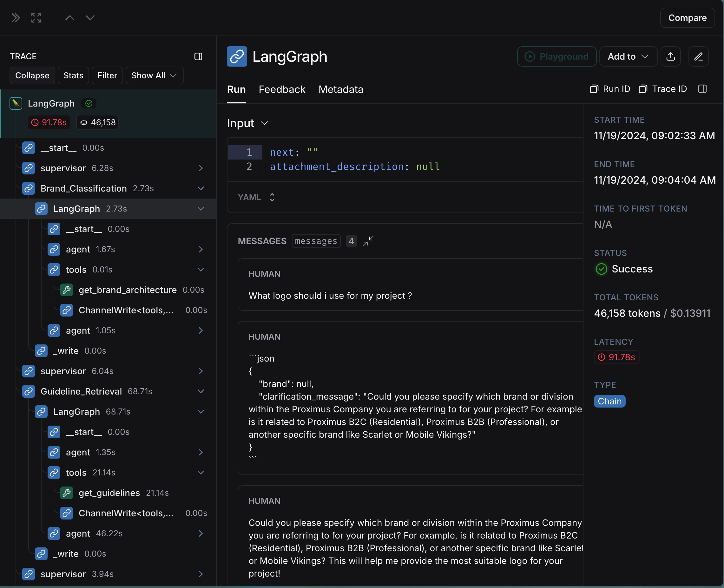Image resolution: width=724 pixels, height=588 pixels.
Task: Click the red 91.78s latency badge in trace
Action: [x=49, y=122]
